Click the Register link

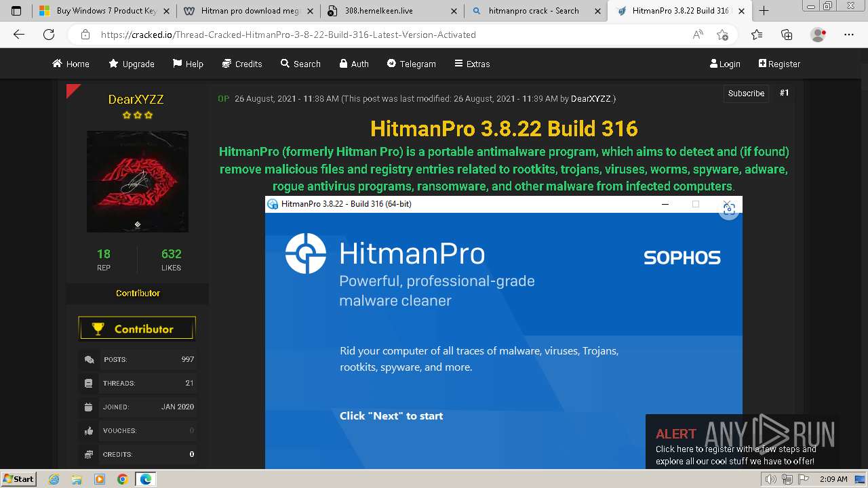(x=779, y=64)
